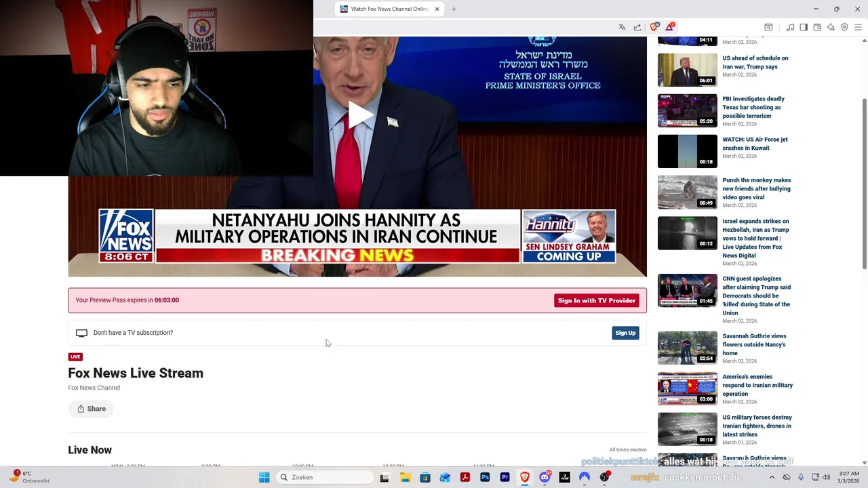Open 'US military forces destroy Iranian fighters' title
The height and width of the screenshot is (488, 868).
coord(757,426)
